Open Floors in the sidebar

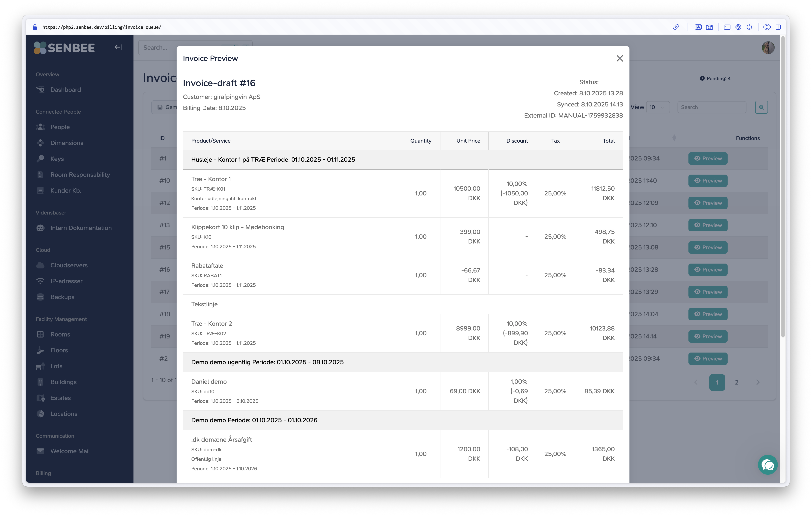pos(59,350)
